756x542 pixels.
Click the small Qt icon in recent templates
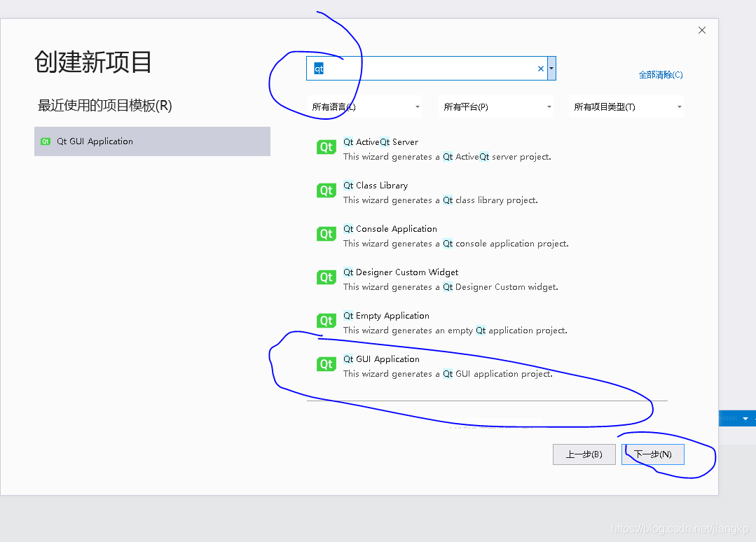[x=46, y=141]
